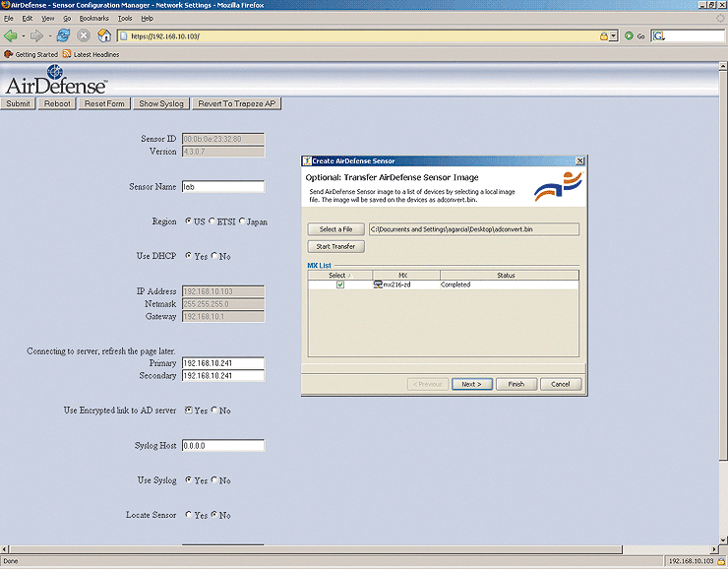Click the Stop loading icon

point(84,35)
